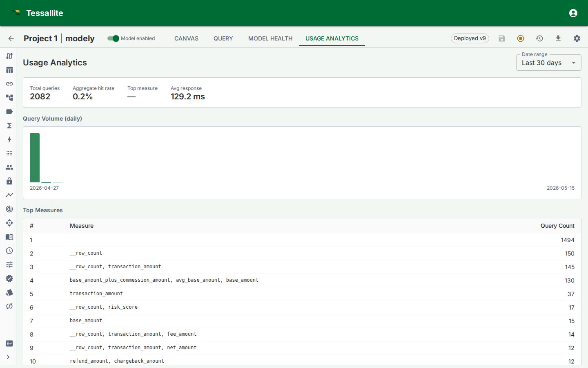This screenshot has width=588, height=368.
Task: Expand the left sidebar with chevron
Action: coord(8,357)
